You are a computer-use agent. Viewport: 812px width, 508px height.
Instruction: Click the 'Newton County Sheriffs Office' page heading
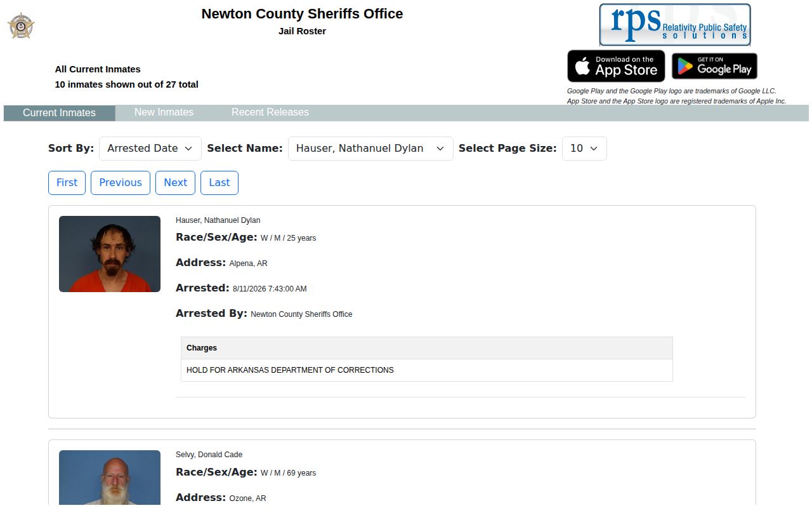[x=302, y=13]
